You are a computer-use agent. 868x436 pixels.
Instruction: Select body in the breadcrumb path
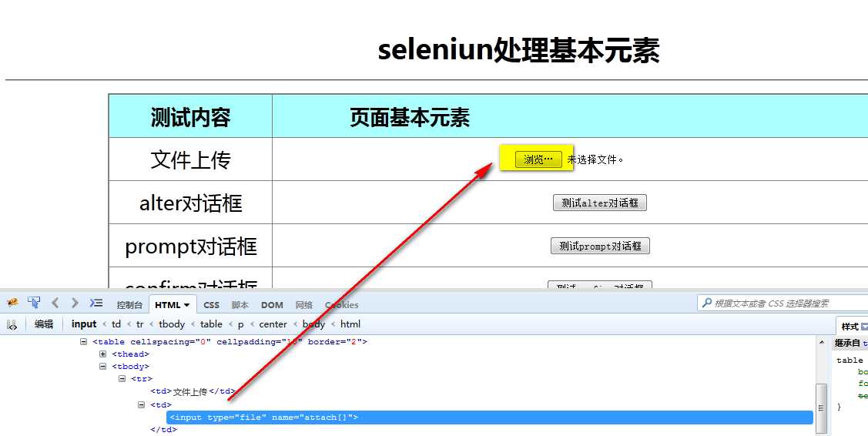313,324
